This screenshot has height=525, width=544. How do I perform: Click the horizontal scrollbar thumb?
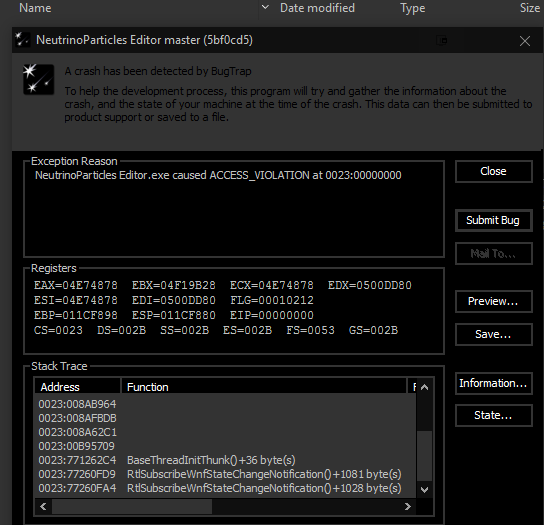coord(132,507)
